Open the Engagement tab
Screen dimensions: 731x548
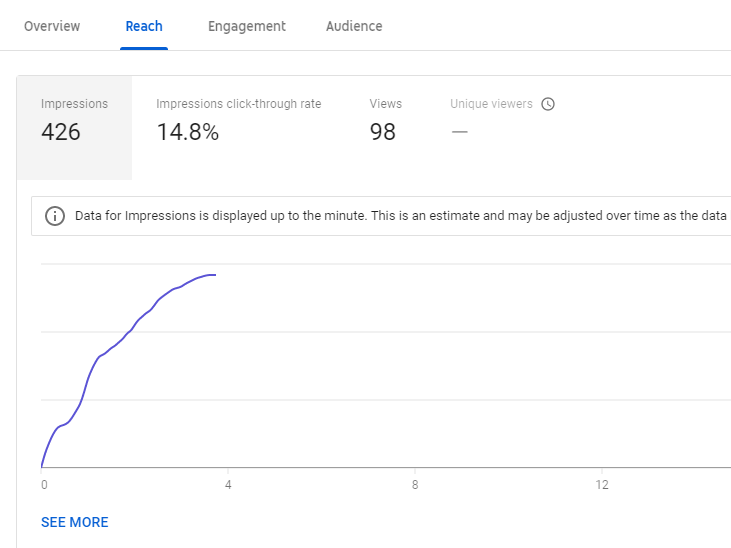[246, 26]
